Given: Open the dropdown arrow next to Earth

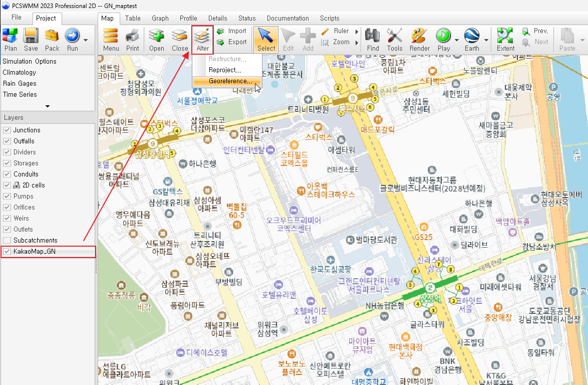Looking at the screenshot, I should coord(486,40).
